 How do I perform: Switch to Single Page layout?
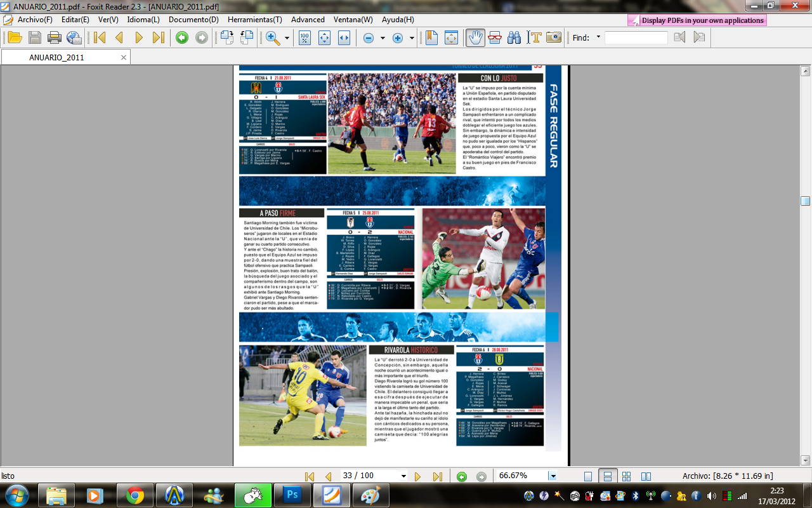pyautogui.click(x=588, y=476)
